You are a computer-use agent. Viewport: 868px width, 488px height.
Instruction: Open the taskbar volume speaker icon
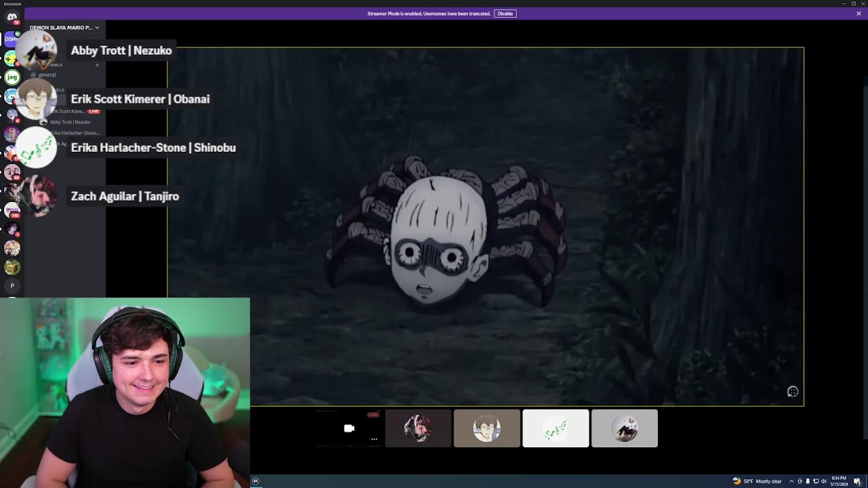pos(824,481)
